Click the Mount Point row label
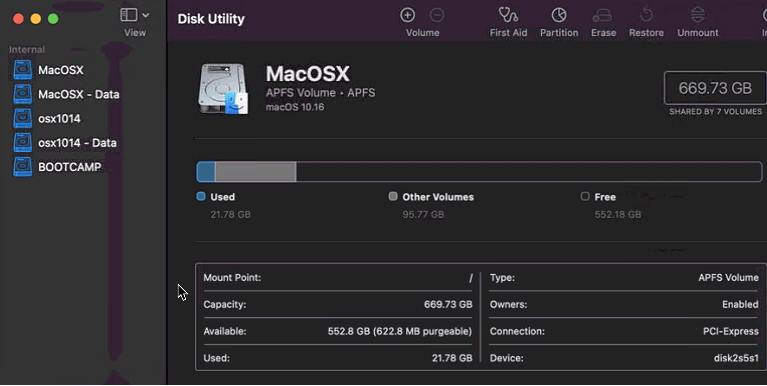 [232, 277]
